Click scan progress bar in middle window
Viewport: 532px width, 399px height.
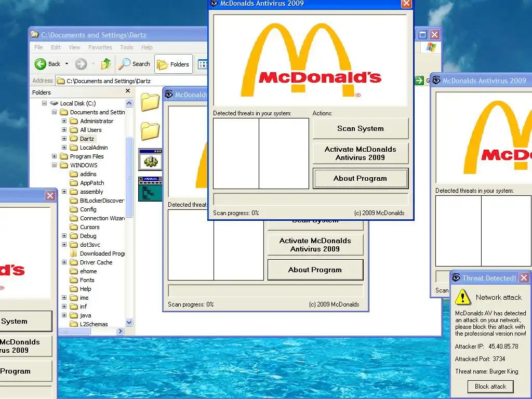(265, 291)
